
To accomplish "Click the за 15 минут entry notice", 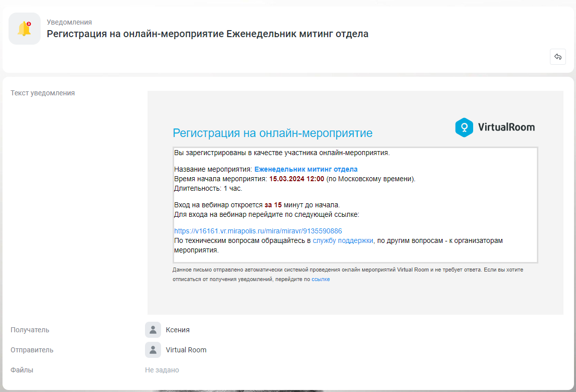I will [257, 205].
